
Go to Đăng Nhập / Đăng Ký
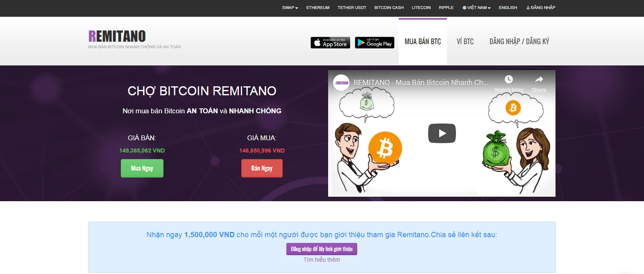(x=519, y=41)
